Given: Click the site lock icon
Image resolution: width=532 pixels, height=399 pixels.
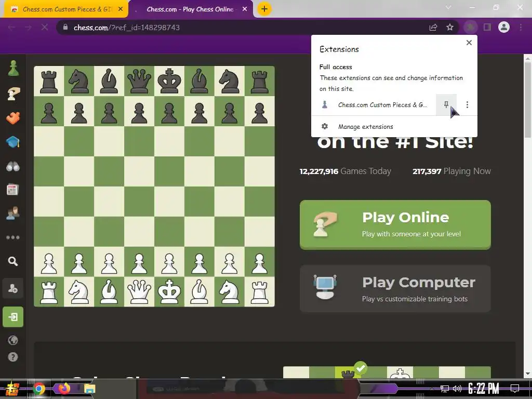Looking at the screenshot, I should coord(65,27).
